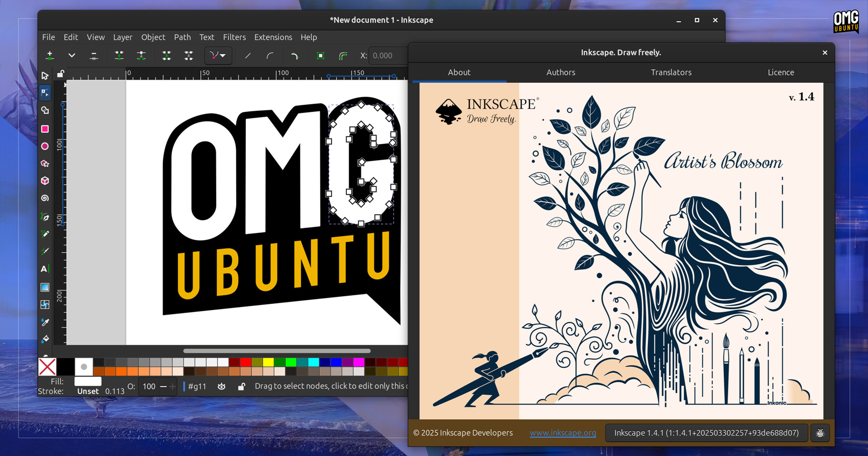Open the bug report icon in About dialog
This screenshot has height=456, width=868.
pyautogui.click(x=820, y=433)
